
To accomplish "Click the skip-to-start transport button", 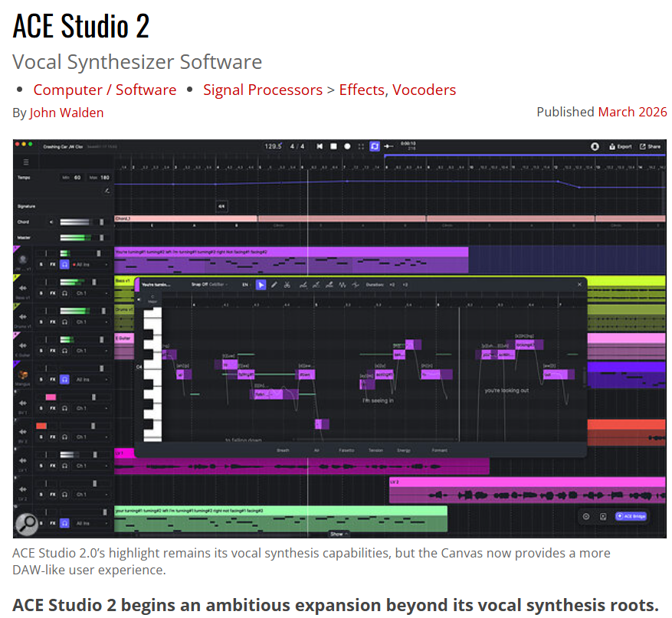I will [320, 146].
